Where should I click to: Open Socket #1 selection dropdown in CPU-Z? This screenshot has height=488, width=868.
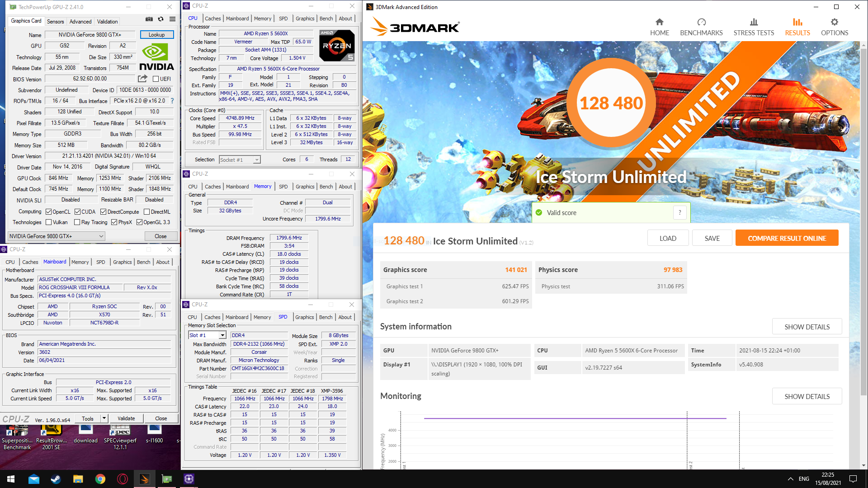[240, 160]
